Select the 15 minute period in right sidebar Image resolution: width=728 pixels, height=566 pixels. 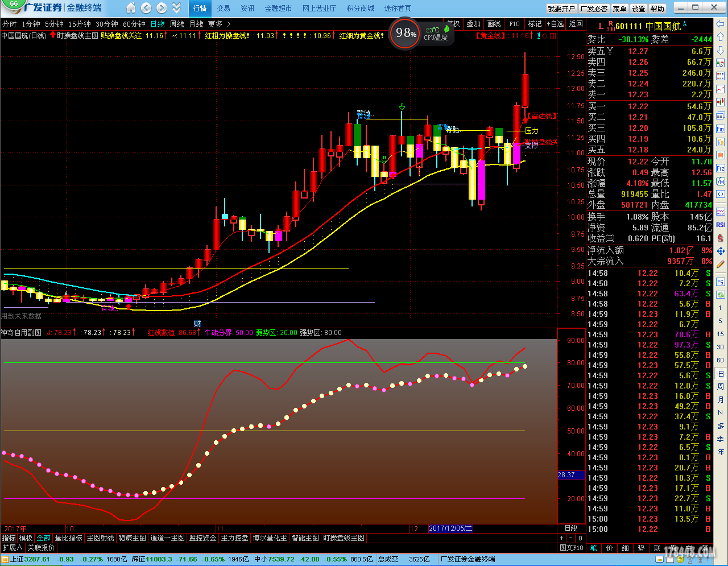click(x=721, y=334)
